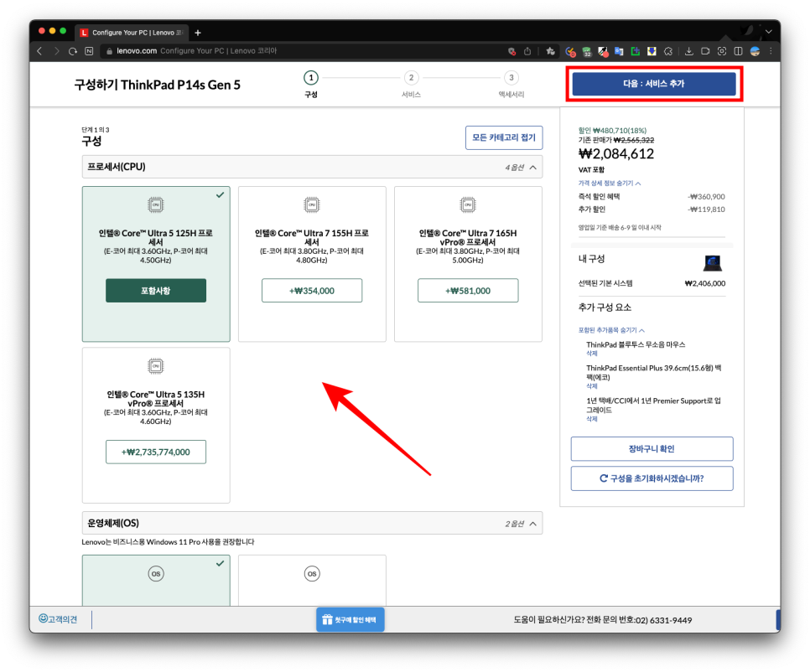The image size is (810, 672).
Task: Delete ThinkPad Essential Plus backpack item
Action: pos(591,386)
